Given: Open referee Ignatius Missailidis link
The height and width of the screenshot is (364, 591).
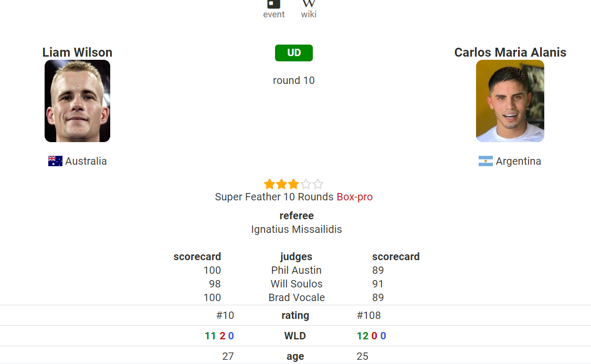Looking at the screenshot, I should pyautogui.click(x=297, y=229).
